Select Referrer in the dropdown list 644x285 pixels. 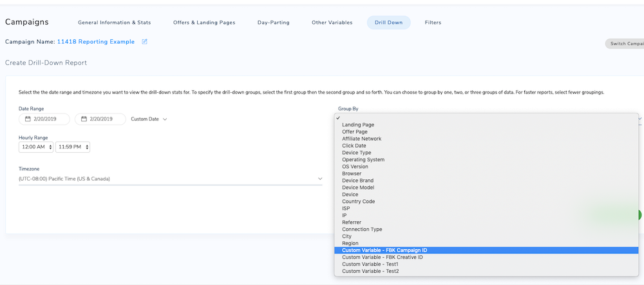click(x=486, y=222)
